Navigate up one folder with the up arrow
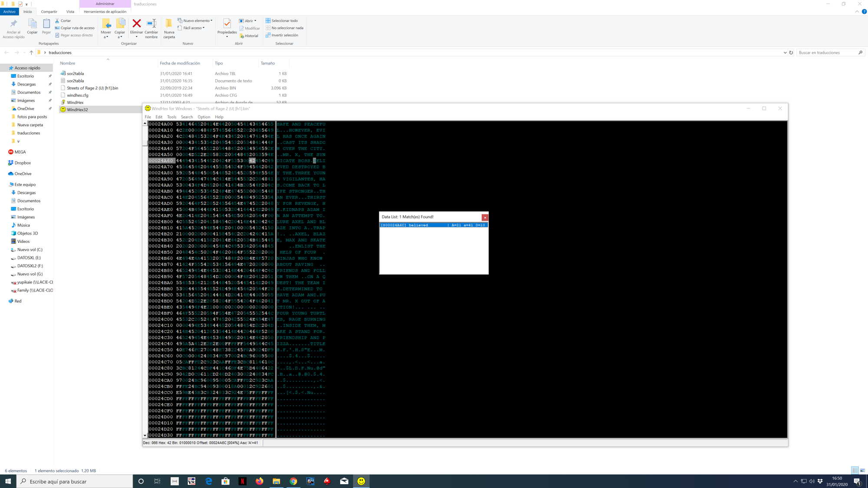This screenshot has height=488, width=868. click(x=31, y=52)
